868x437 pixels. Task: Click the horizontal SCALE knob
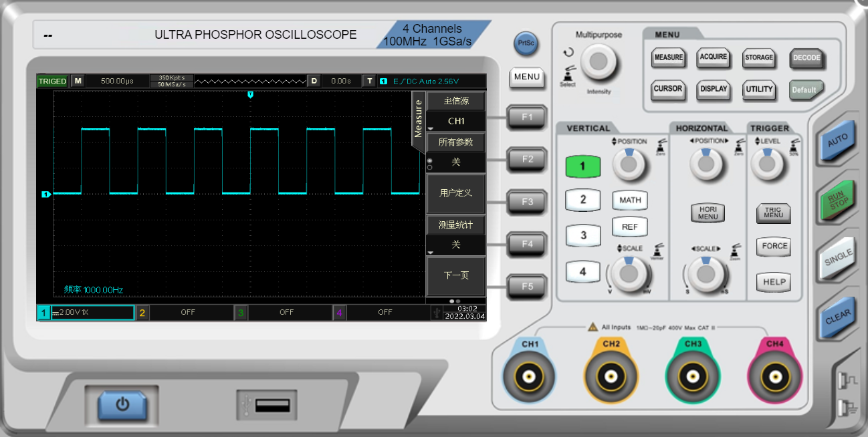(706, 274)
